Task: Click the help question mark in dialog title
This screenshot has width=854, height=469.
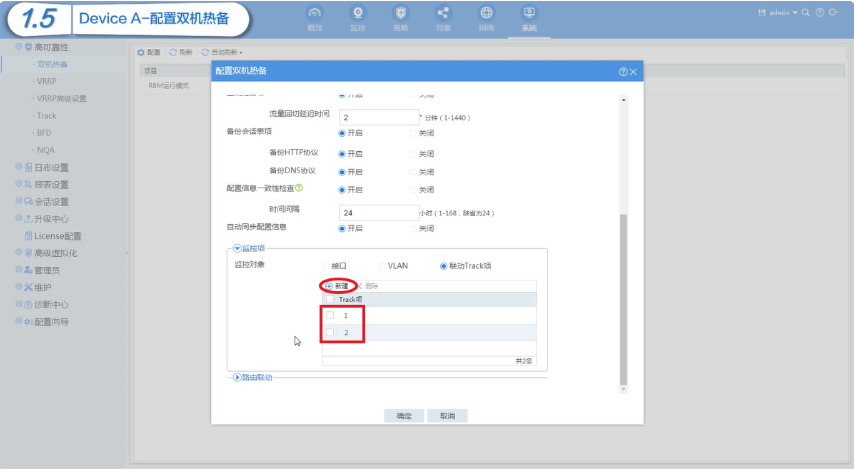Action: coord(623,72)
